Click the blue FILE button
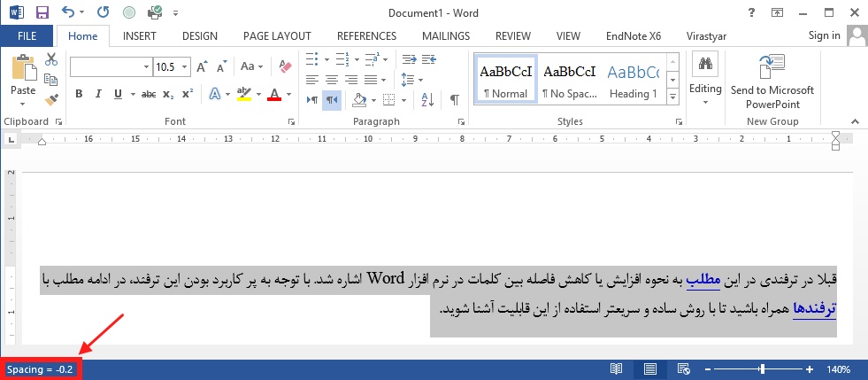This screenshot has height=380, width=868. [x=27, y=36]
